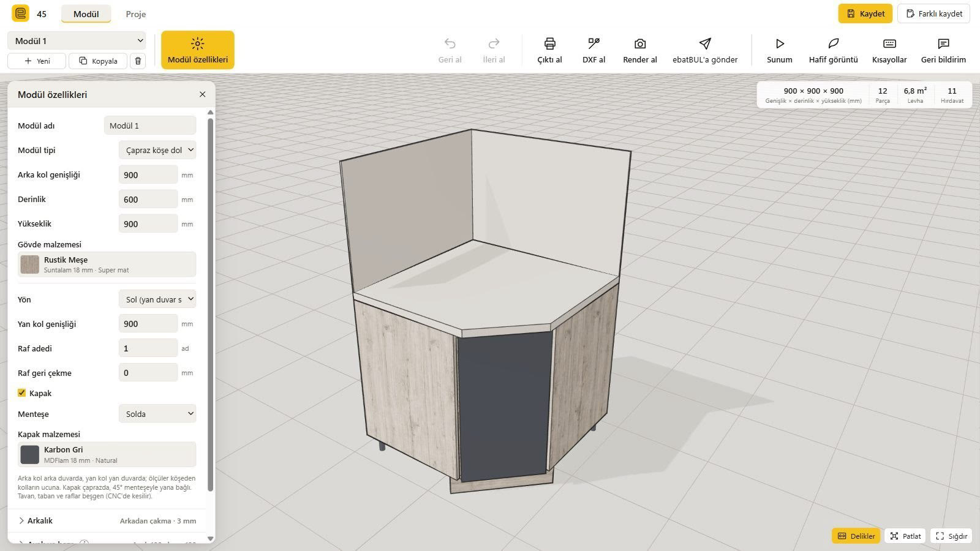Send module via ebatBUL'a gönder
Viewport: 980px width, 551px height.
pos(705,50)
